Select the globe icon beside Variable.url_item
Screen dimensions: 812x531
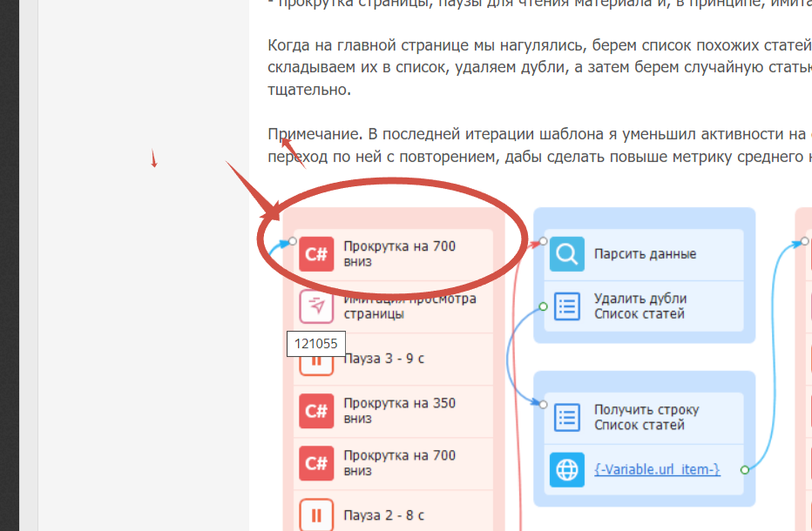(566, 469)
